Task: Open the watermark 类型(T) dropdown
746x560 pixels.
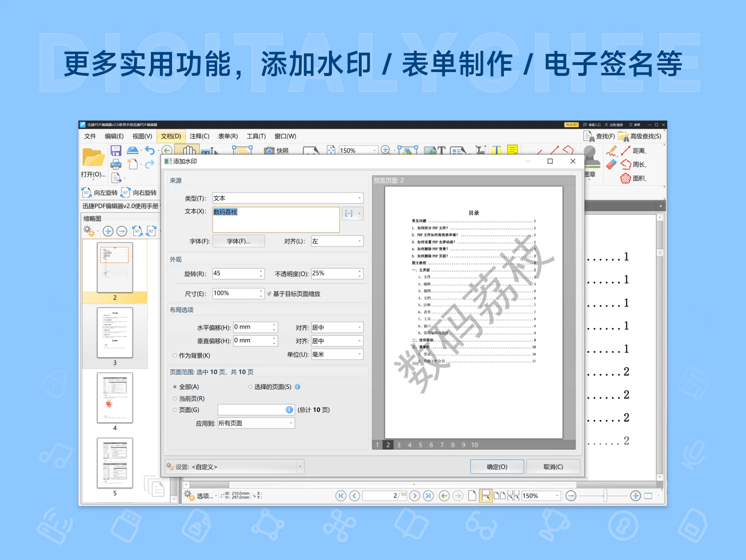Action: click(359, 198)
